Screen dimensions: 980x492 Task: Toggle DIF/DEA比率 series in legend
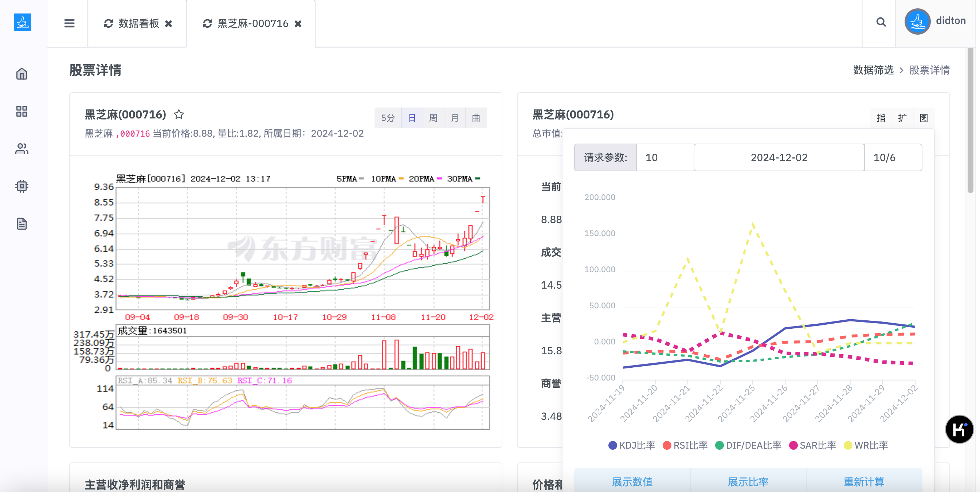748,445
